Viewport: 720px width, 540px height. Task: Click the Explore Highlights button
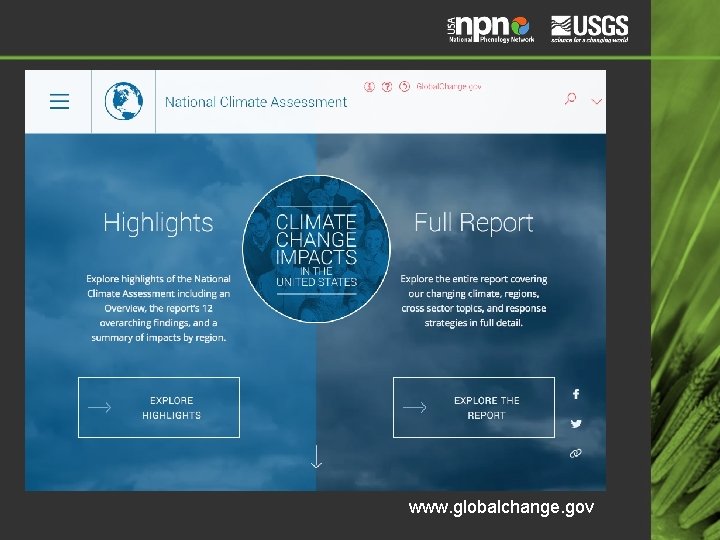159,407
